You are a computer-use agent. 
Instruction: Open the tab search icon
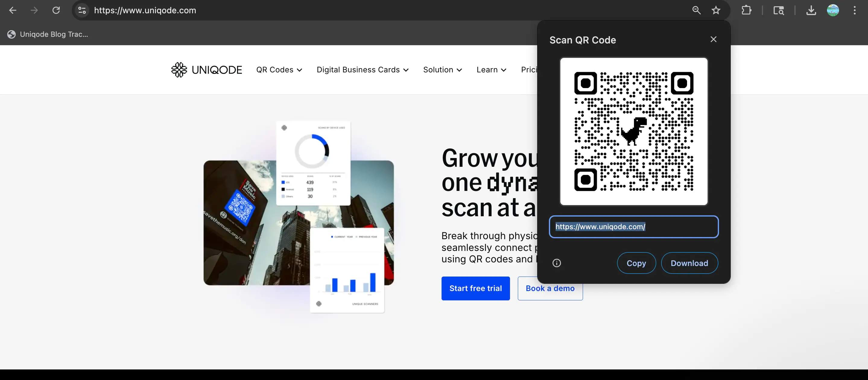778,11
